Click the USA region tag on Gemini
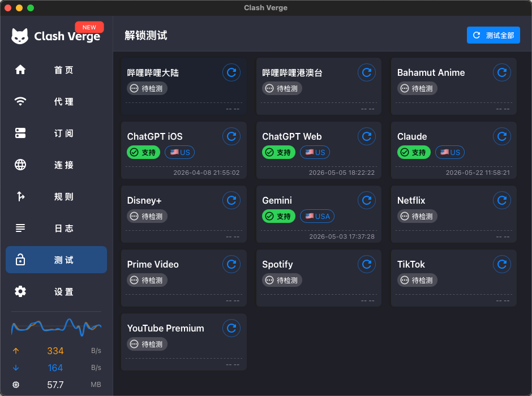The width and height of the screenshot is (532, 396). (318, 216)
